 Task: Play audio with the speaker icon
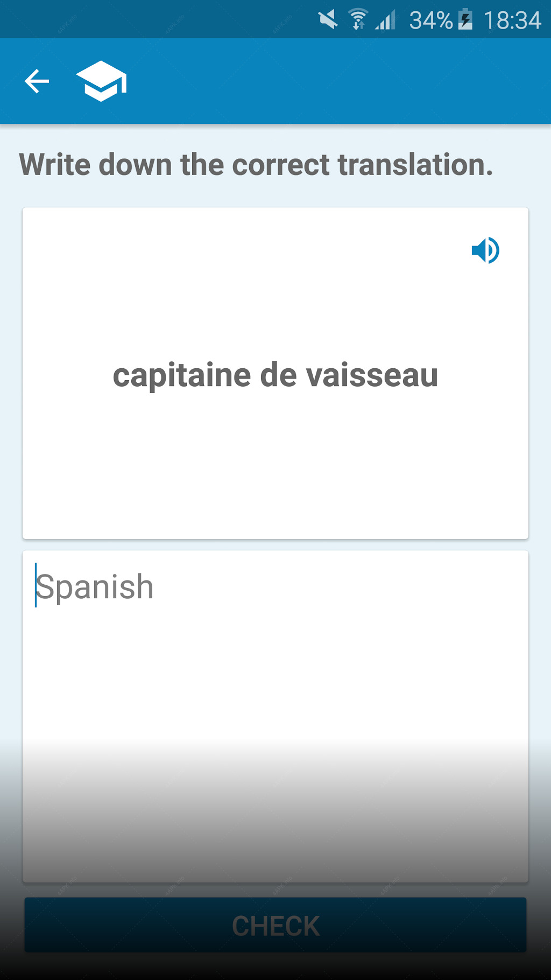pos(485,250)
